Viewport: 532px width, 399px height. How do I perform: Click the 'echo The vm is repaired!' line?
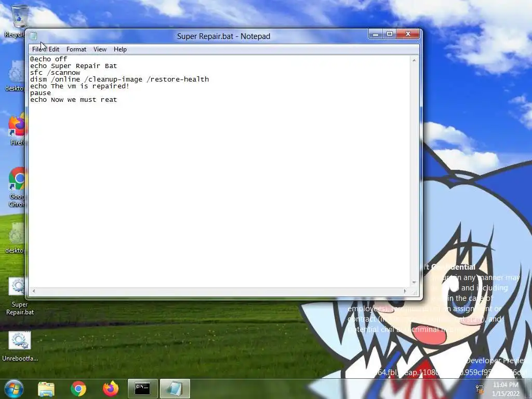point(79,86)
